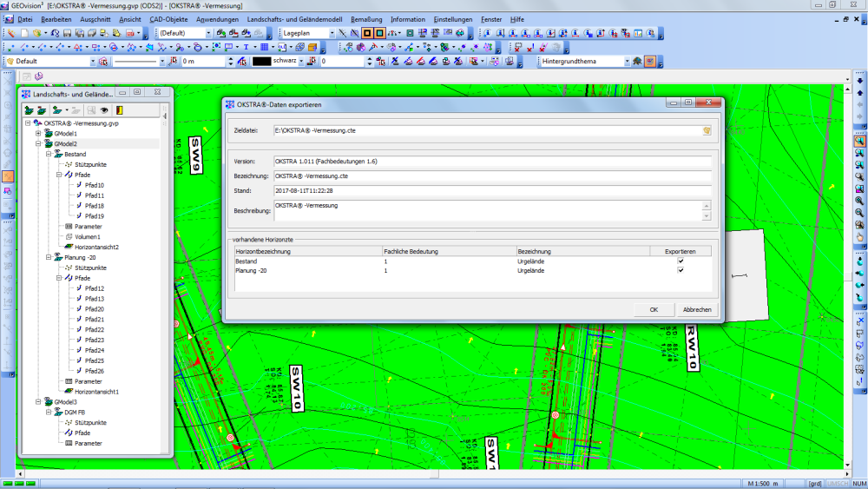Collapse the GModel2 tree node

[38, 143]
